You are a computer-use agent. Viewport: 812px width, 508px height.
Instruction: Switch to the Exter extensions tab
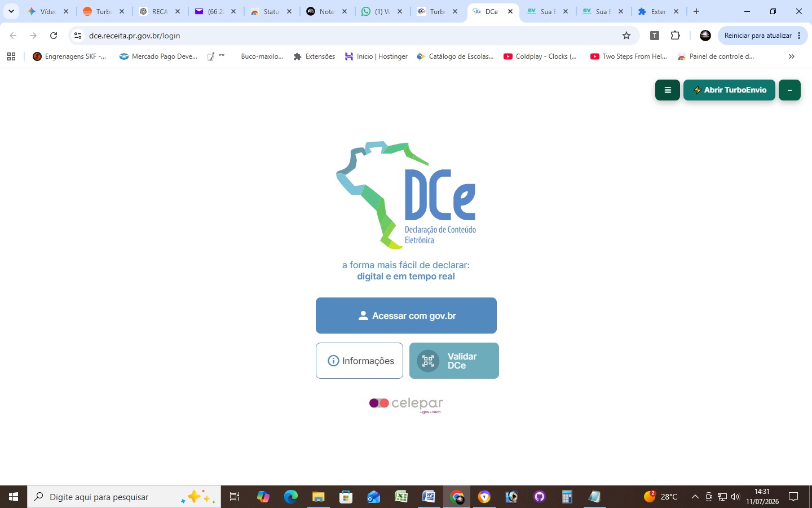[x=659, y=11]
